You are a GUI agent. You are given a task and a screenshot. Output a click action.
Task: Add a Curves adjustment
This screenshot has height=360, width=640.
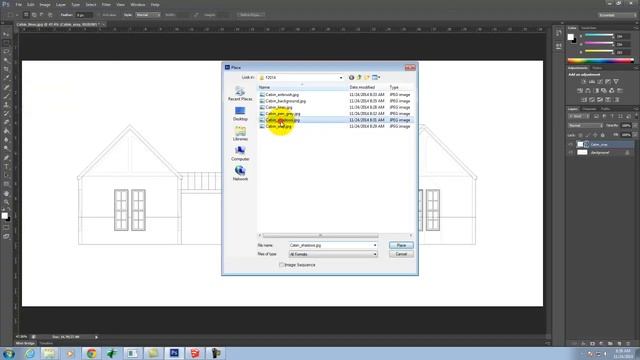(600, 82)
